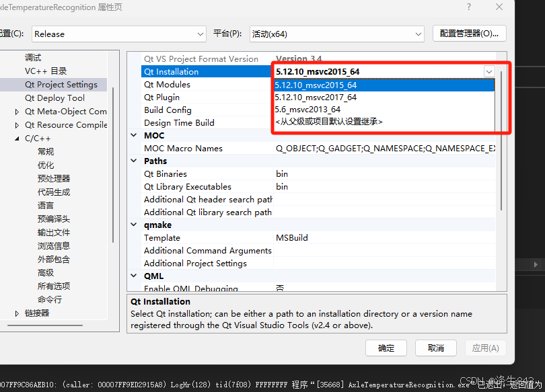
Task: Select Qt Deploy Tool tree item
Action: (x=55, y=98)
